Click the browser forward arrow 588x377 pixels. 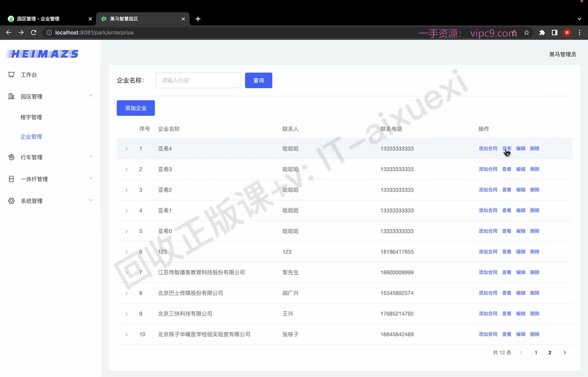21,33
